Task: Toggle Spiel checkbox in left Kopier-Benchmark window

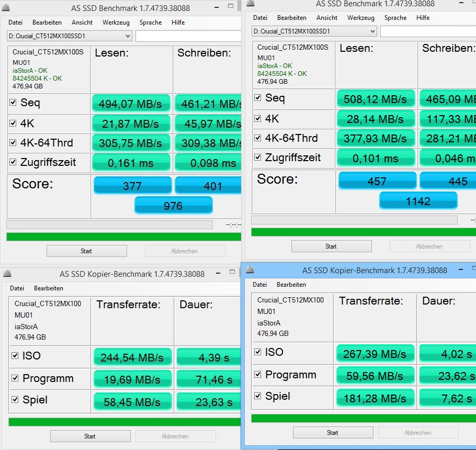Action: coord(15,399)
